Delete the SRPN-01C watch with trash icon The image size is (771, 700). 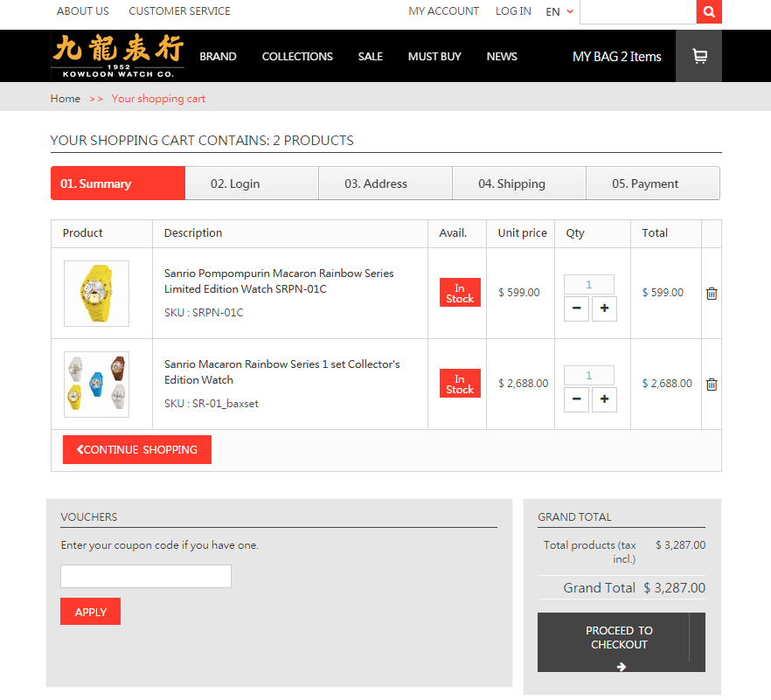point(712,294)
